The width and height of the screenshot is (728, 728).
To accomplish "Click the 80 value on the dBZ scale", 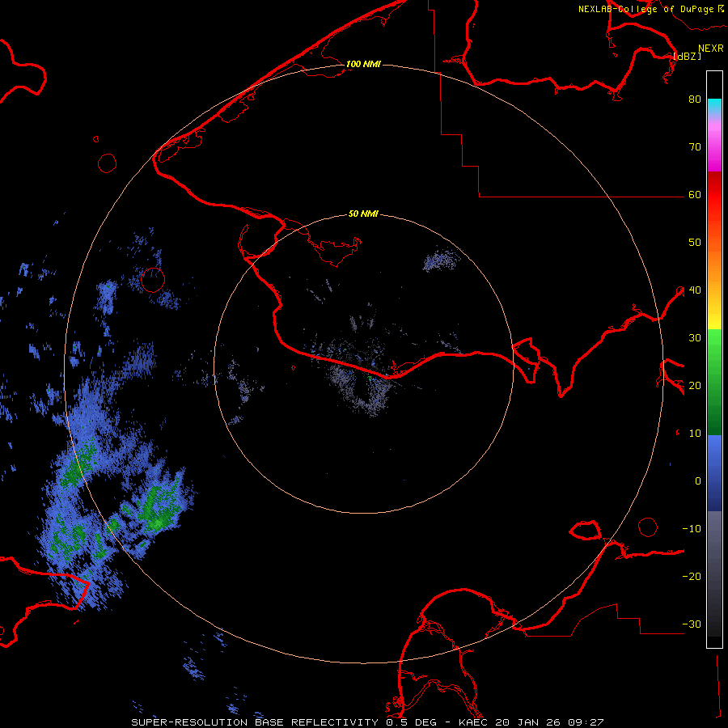I will pyautogui.click(x=695, y=99).
